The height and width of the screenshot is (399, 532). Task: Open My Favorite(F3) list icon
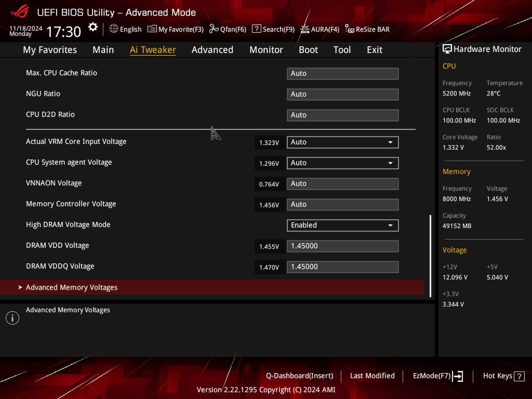click(x=152, y=29)
